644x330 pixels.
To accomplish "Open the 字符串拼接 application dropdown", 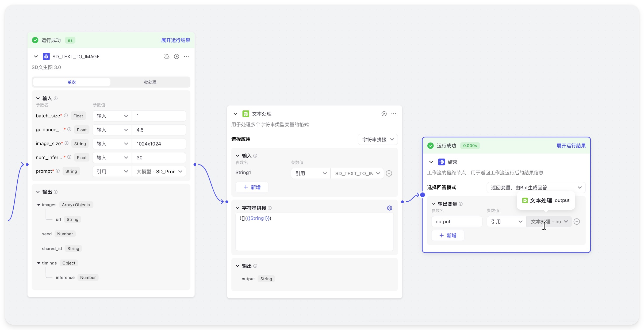I will 378,140.
